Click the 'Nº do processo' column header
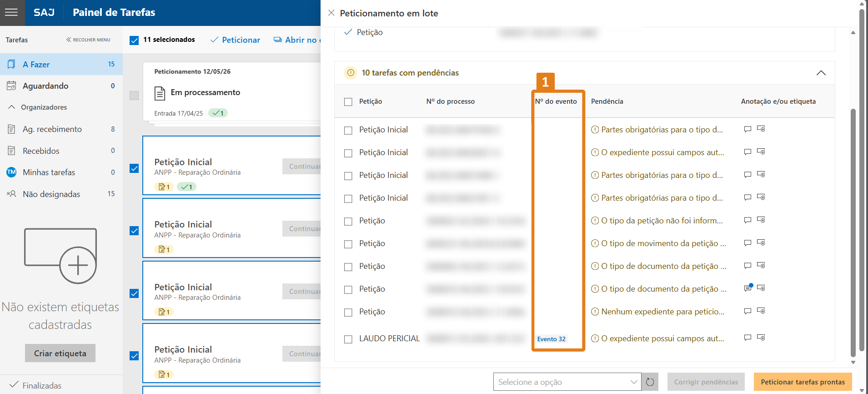 pos(450,101)
